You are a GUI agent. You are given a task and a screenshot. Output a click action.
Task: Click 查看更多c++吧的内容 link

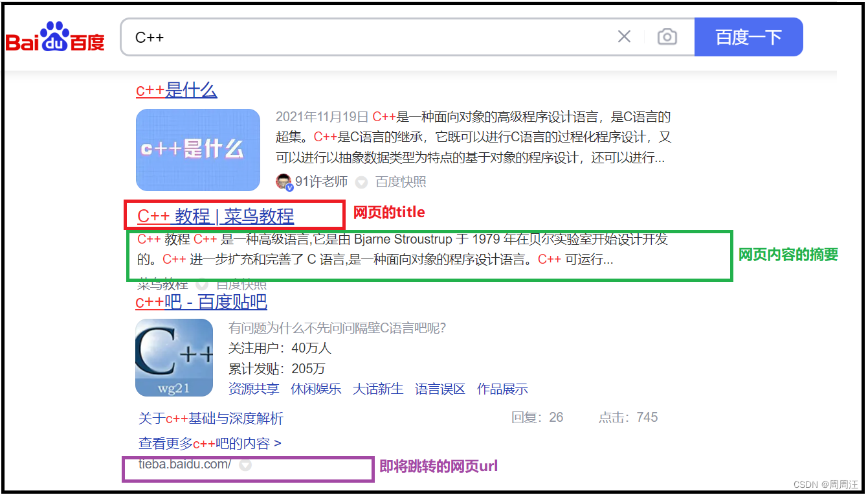tap(210, 444)
